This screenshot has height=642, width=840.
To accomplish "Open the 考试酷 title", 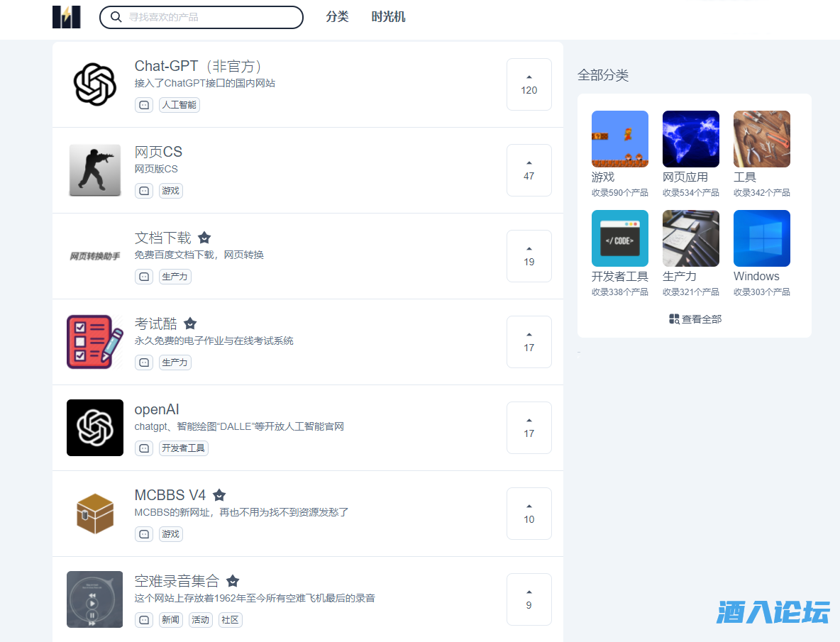I will point(156,323).
